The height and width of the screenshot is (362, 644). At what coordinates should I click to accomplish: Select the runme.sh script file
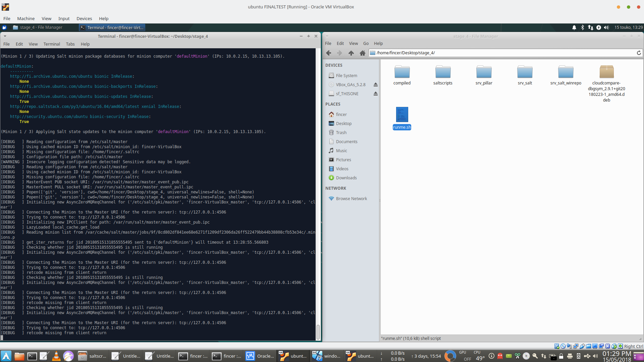402,115
